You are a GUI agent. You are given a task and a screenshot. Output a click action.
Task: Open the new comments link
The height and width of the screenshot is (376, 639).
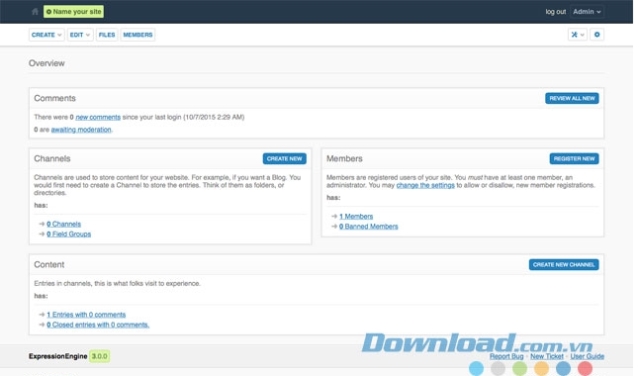pos(98,117)
